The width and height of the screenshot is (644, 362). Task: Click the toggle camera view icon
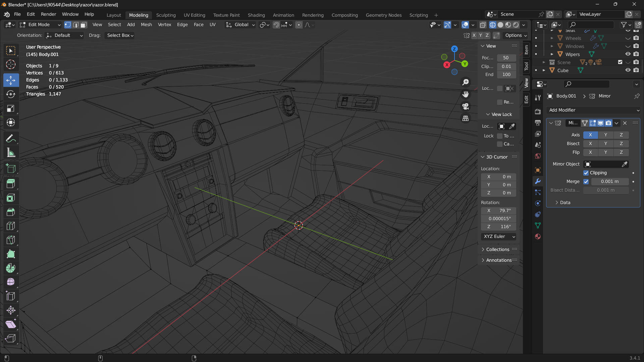(x=466, y=106)
